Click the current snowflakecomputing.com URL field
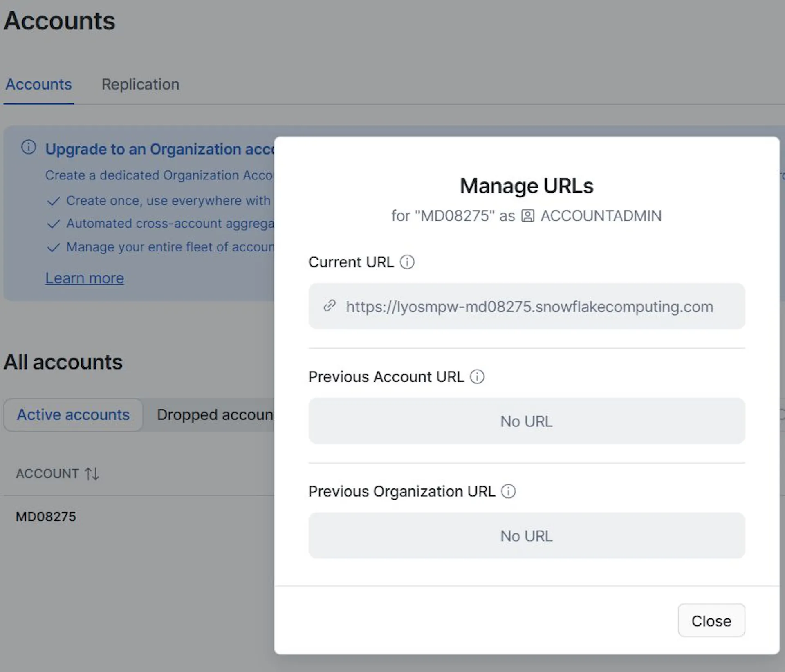Screen dimensions: 785x672 tap(527, 306)
